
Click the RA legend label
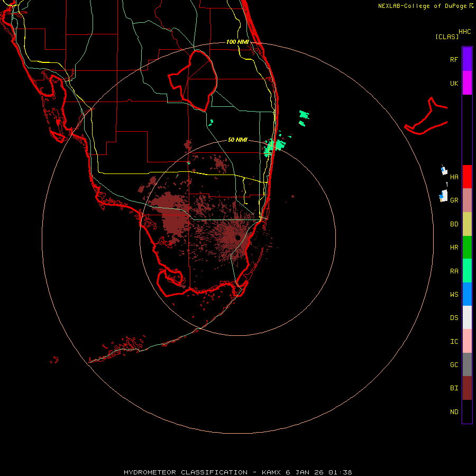point(454,271)
